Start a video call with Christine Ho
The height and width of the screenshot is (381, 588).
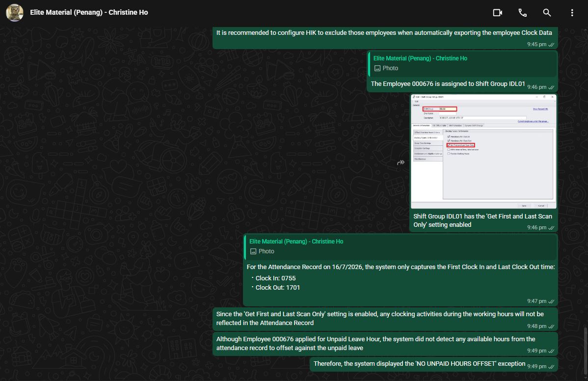(497, 13)
